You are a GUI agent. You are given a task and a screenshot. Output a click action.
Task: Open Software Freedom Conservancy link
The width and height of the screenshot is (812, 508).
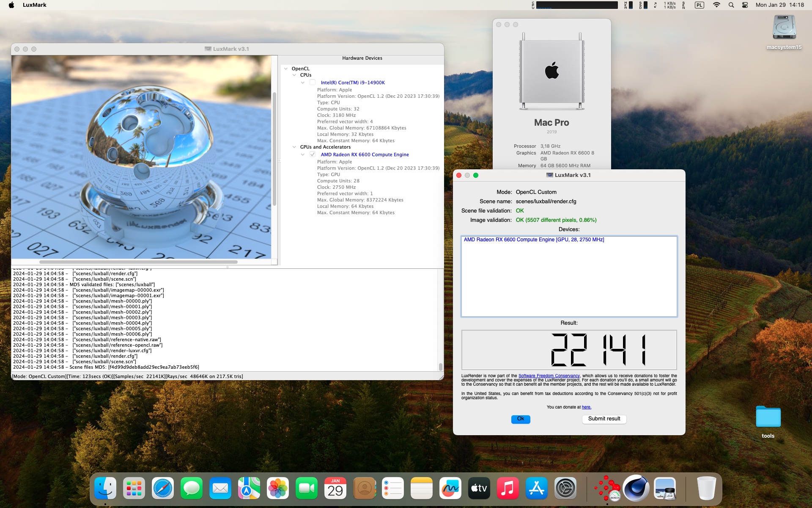549,376
